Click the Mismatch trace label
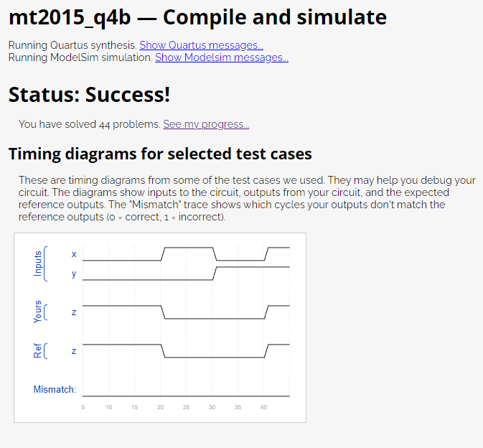 tap(55, 389)
